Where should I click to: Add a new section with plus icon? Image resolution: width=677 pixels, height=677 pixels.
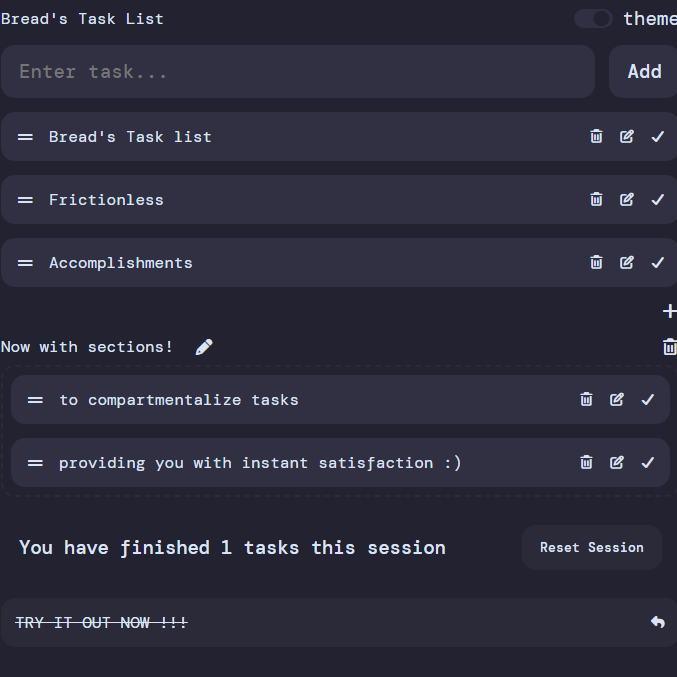(x=669, y=311)
